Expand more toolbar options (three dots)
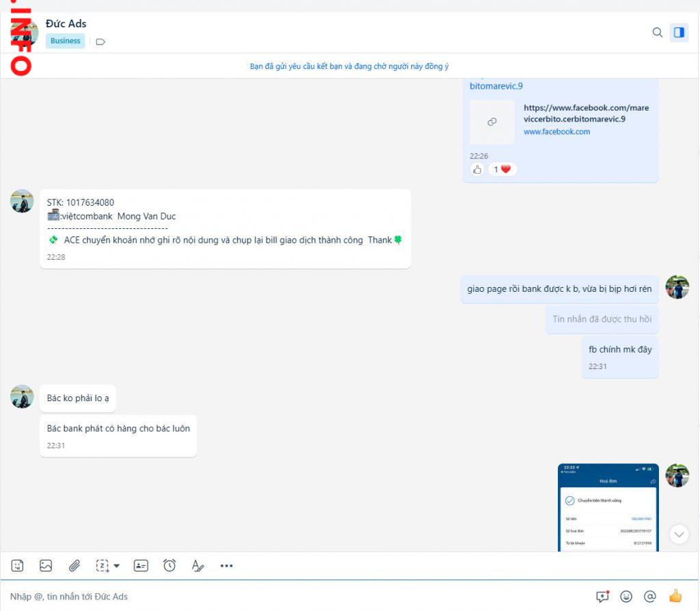This screenshot has height=611, width=700. click(x=227, y=565)
